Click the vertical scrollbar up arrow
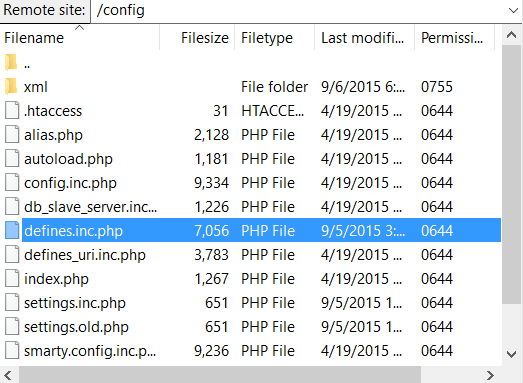This screenshot has height=383, width=523. click(512, 35)
